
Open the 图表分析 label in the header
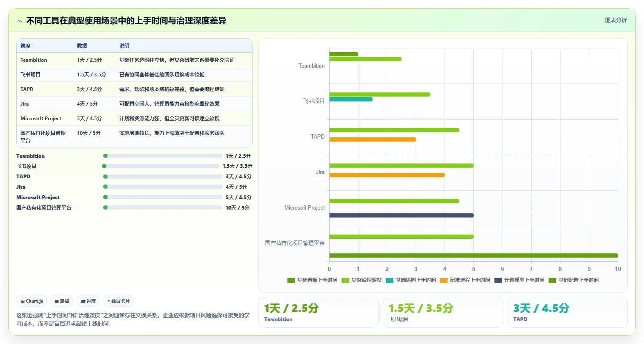(x=616, y=20)
